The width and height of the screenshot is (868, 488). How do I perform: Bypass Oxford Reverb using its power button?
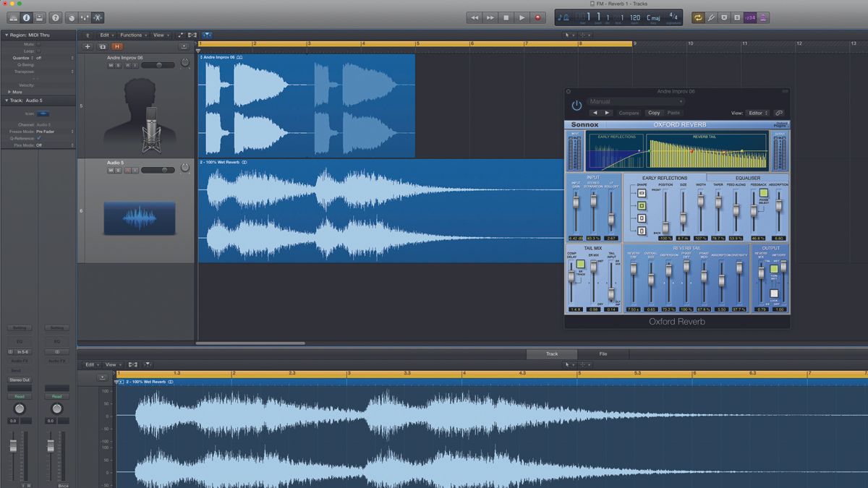576,104
